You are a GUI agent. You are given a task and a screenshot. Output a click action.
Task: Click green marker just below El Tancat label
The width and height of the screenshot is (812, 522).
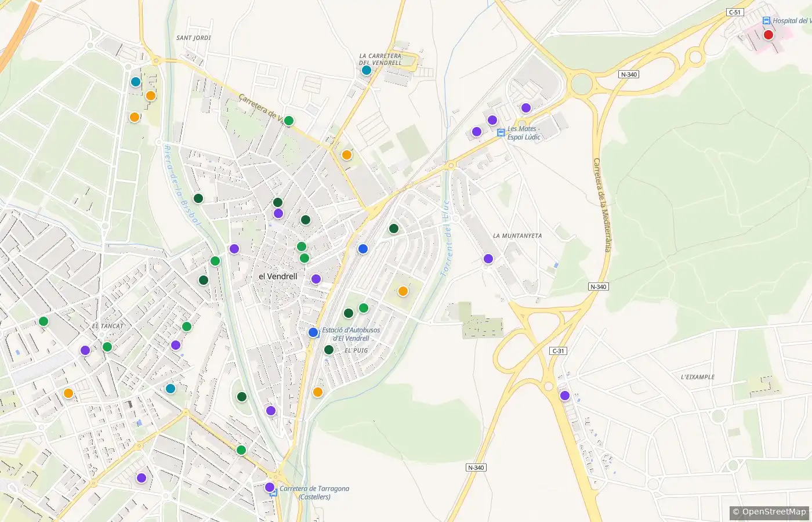(x=107, y=347)
